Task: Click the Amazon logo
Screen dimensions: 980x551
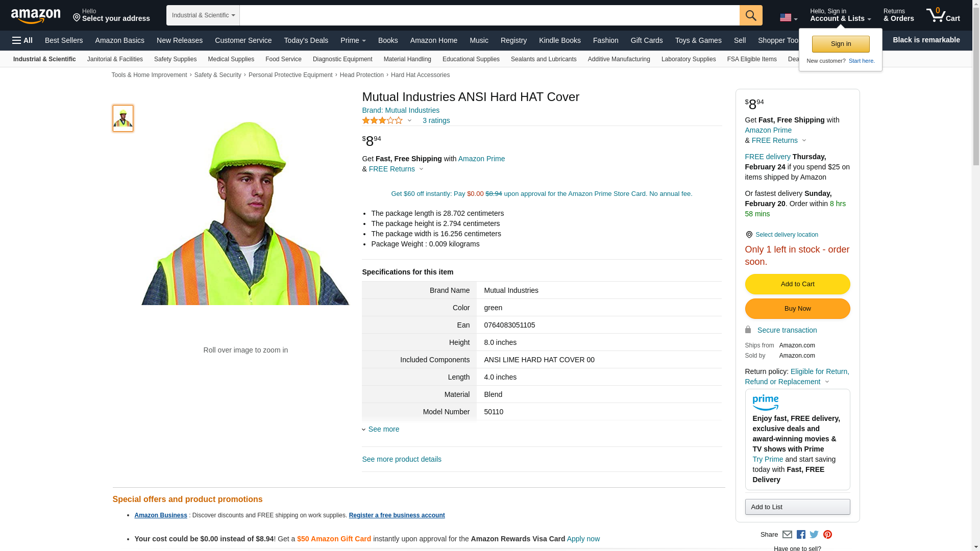Action: (x=36, y=16)
